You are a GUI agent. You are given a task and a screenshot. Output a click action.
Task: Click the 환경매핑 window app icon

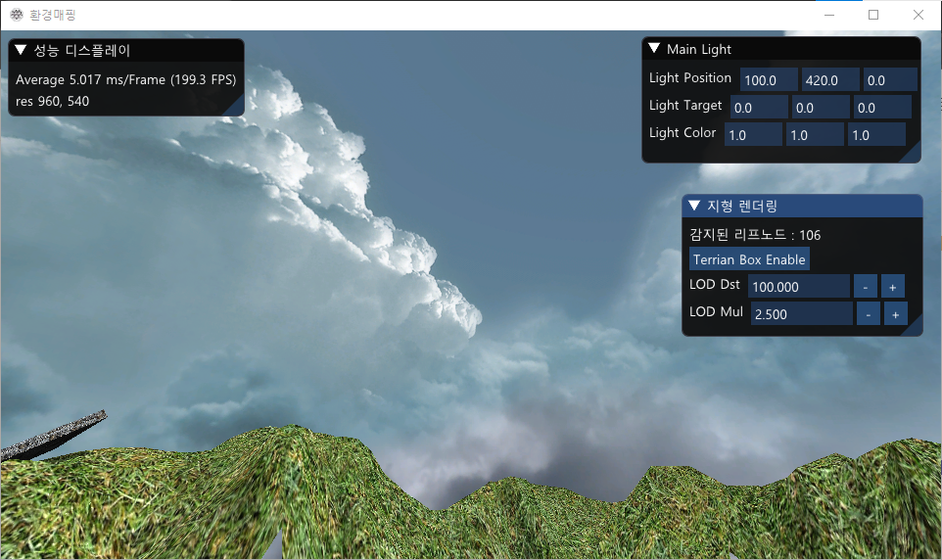point(17,15)
